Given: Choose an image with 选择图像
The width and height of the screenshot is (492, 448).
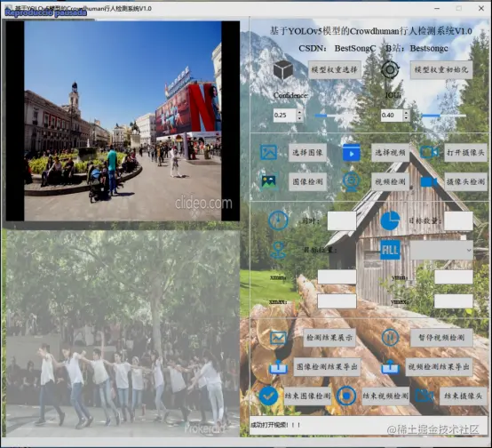Looking at the screenshot, I should [x=307, y=153].
